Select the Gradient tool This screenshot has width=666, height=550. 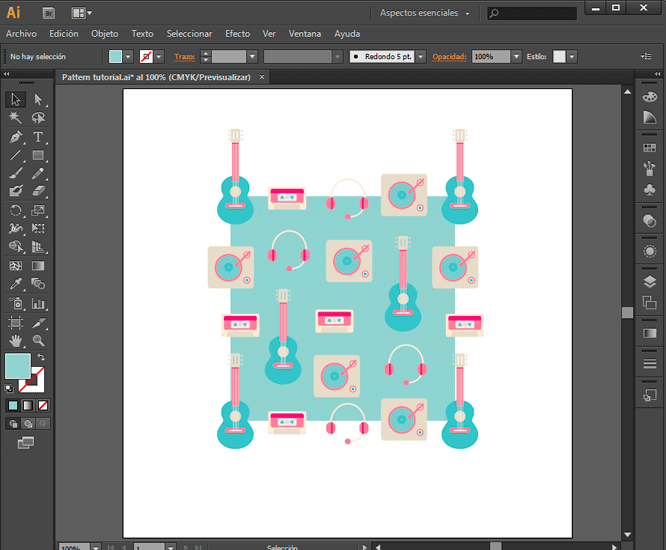click(x=38, y=266)
